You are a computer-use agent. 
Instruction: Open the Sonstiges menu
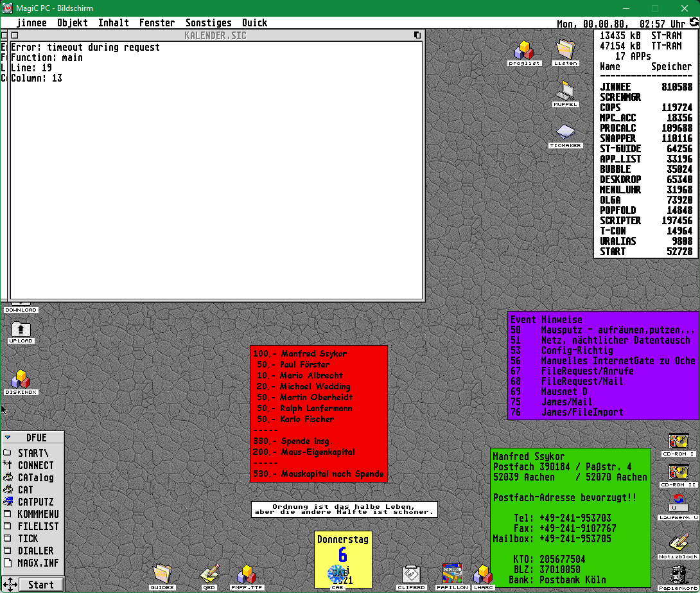[x=208, y=22]
